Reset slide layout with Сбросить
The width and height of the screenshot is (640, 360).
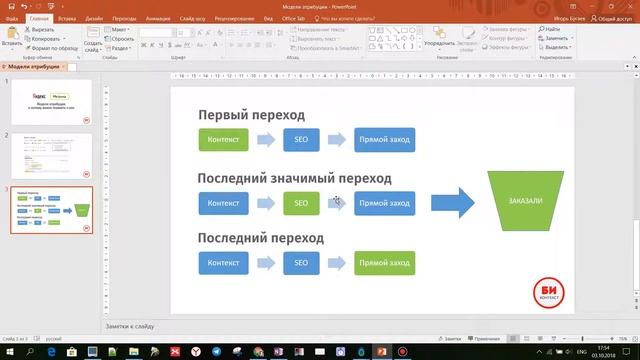click(119, 39)
